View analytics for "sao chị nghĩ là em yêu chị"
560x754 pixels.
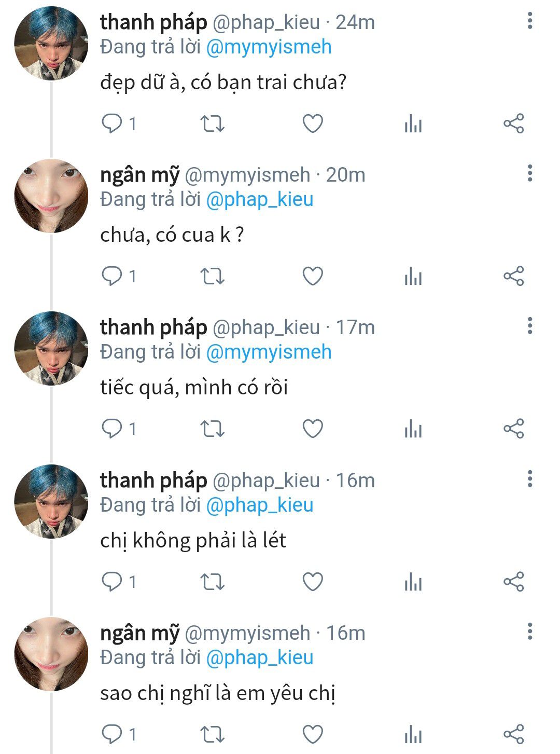[x=413, y=734]
